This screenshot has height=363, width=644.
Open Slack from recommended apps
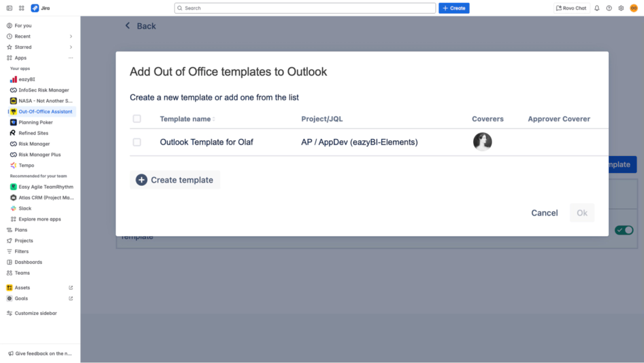tap(25, 208)
